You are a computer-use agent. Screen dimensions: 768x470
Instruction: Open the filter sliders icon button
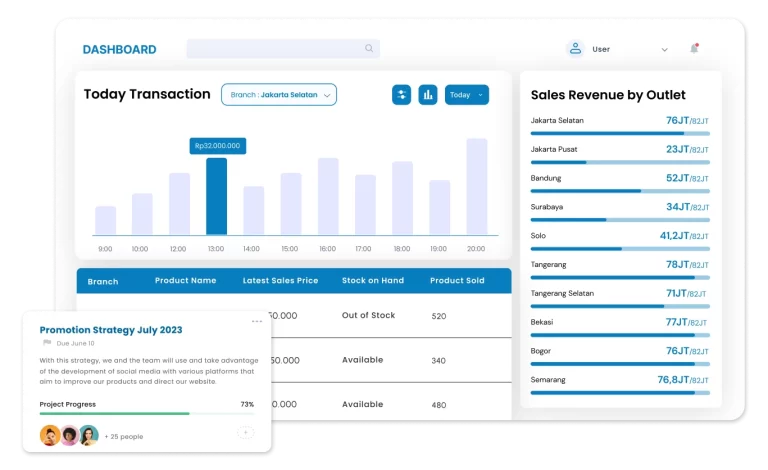pos(401,95)
